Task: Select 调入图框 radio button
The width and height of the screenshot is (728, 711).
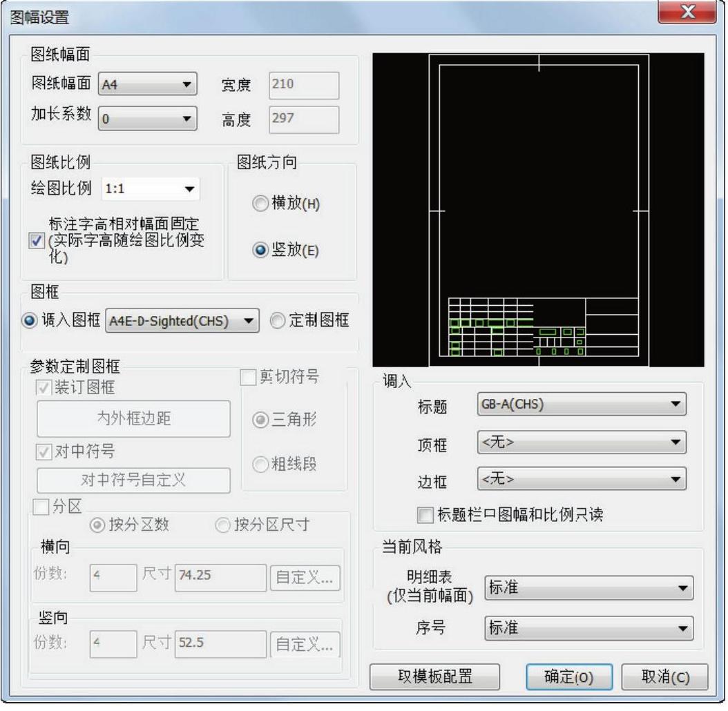Action: (29, 320)
